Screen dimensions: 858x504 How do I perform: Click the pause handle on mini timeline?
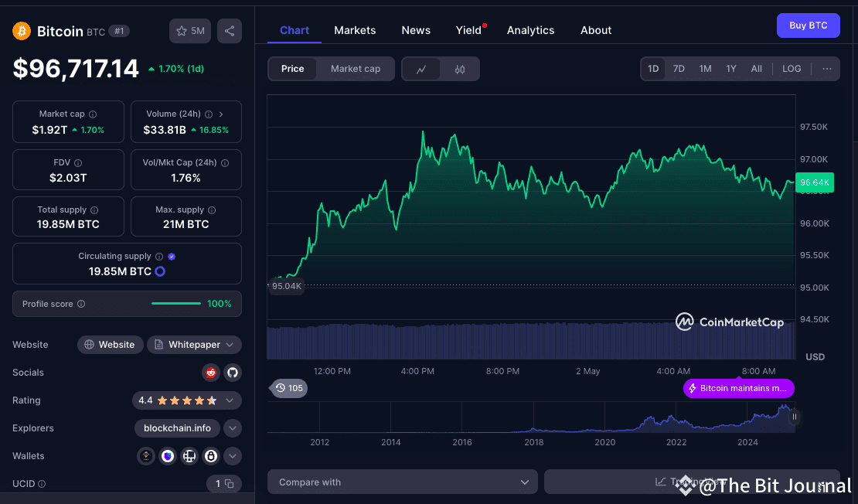coord(795,417)
